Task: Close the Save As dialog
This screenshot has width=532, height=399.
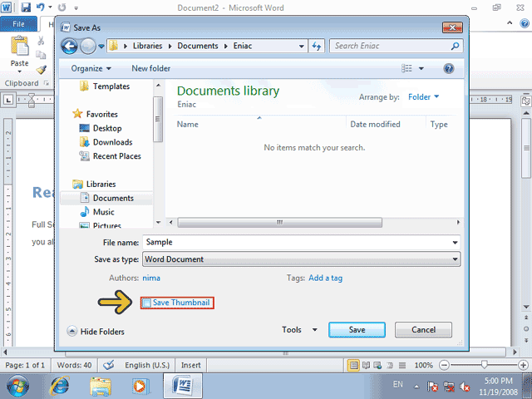Action: pos(452,27)
